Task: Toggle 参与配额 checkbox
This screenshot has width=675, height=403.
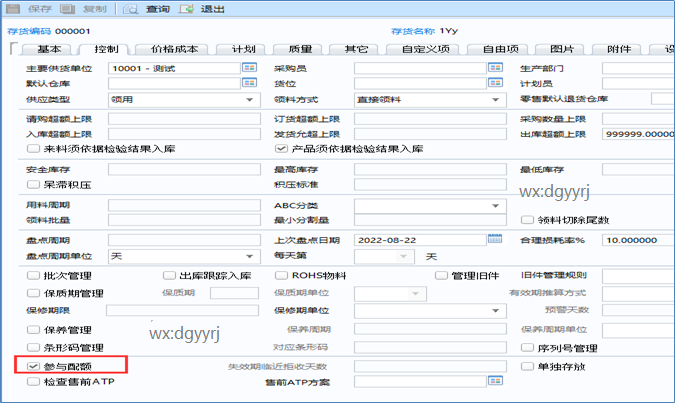Action: (33, 366)
